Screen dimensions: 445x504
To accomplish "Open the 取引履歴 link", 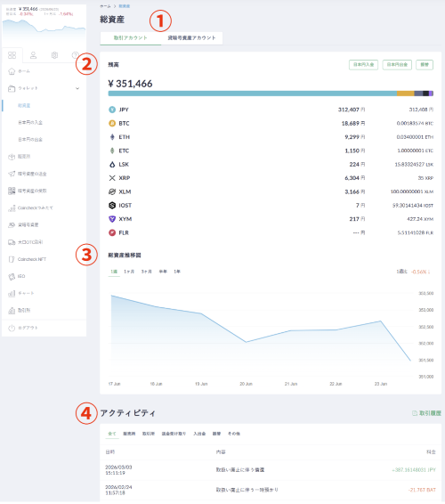I will point(426,413).
